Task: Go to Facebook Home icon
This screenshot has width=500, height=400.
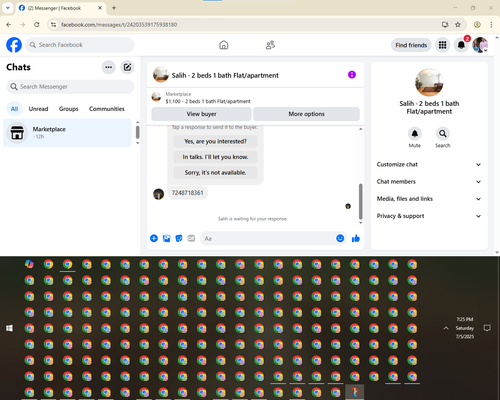Action: click(224, 45)
